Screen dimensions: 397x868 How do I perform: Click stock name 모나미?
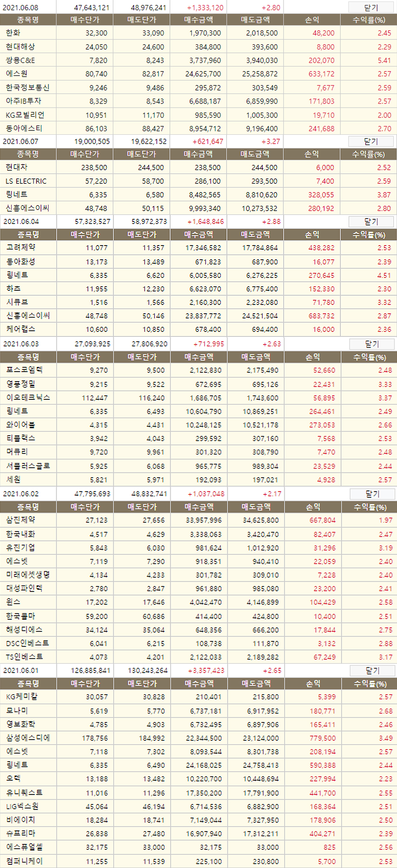17,711
